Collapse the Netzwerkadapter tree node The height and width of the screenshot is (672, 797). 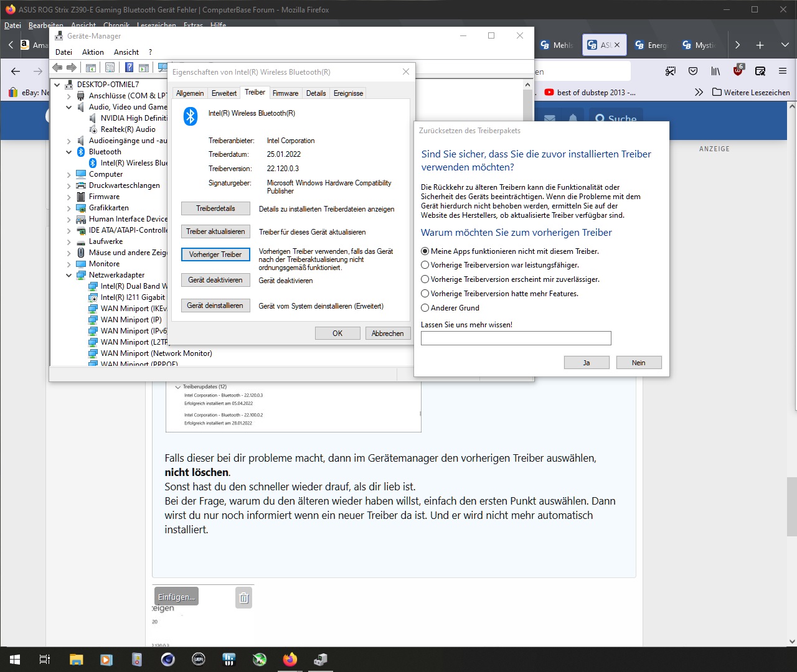69,275
